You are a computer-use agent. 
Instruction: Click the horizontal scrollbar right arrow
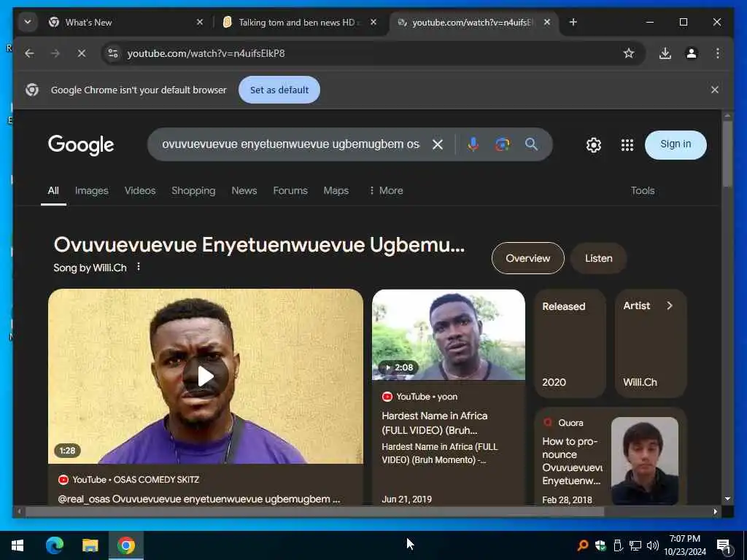[715, 512]
